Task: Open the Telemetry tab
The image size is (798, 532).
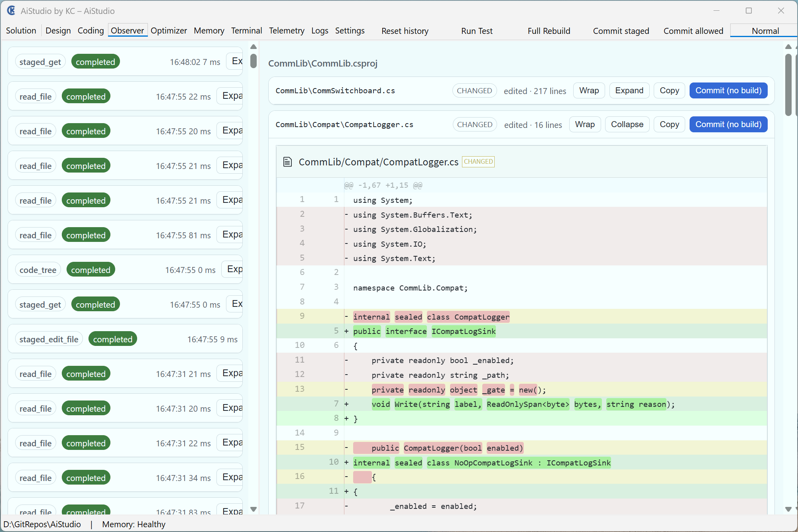Action: pyautogui.click(x=286, y=31)
